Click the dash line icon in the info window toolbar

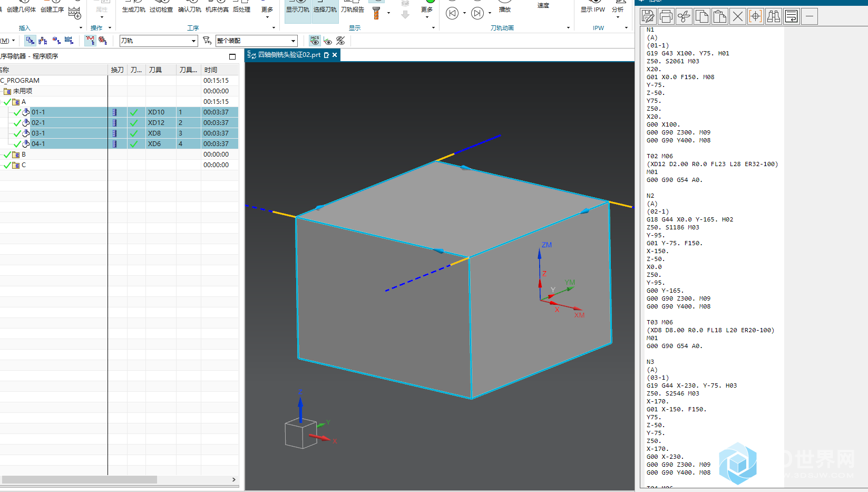(810, 17)
